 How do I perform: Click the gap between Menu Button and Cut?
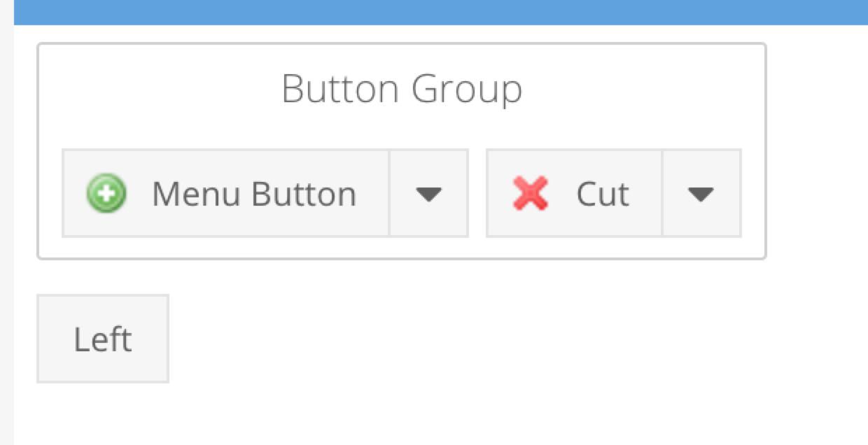point(477,194)
